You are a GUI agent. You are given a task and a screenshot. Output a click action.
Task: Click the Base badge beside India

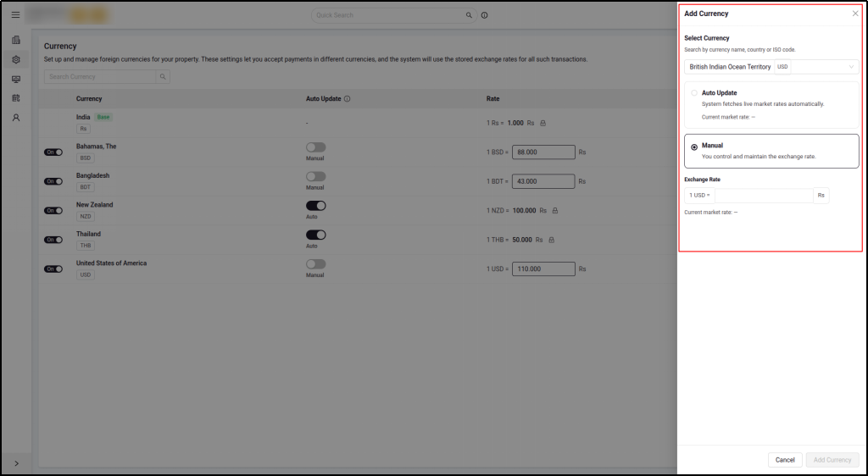click(103, 117)
